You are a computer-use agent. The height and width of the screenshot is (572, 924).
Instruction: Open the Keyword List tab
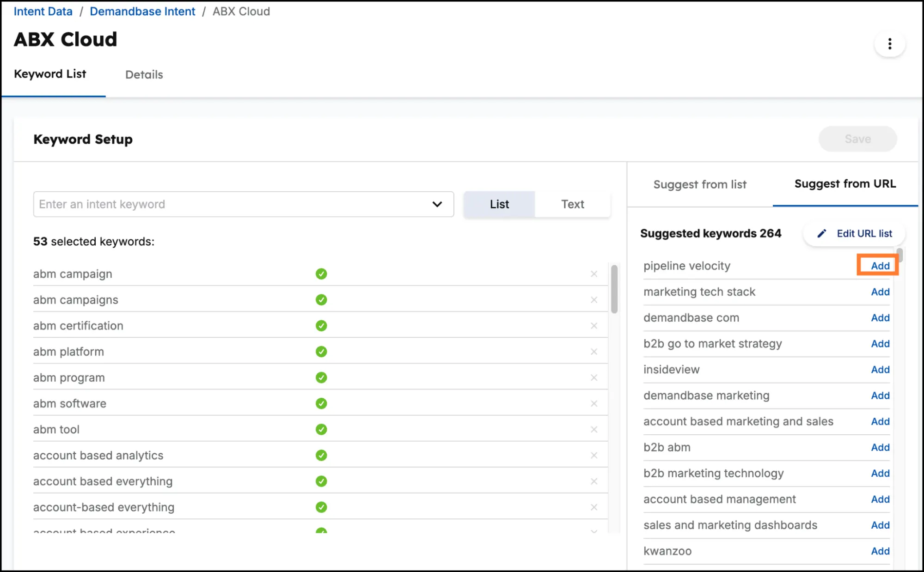[50, 74]
